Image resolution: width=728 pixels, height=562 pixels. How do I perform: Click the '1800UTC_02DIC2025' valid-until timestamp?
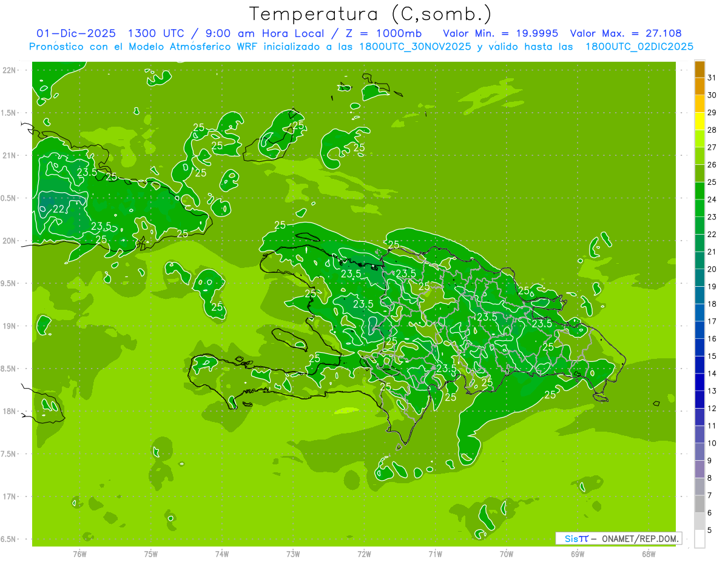pyautogui.click(x=639, y=47)
